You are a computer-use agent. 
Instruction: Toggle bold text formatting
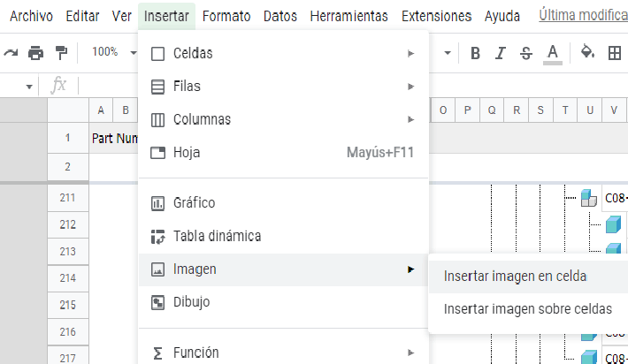coord(475,53)
